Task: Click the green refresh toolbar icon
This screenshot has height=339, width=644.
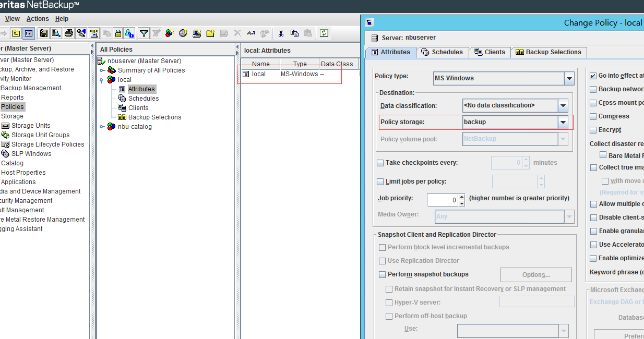Action: (324, 33)
